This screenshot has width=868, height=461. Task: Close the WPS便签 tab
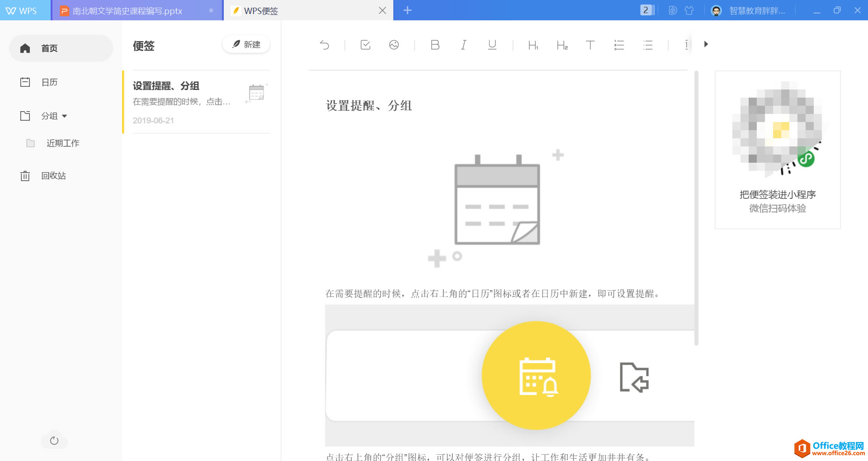[x=382, y=10]
